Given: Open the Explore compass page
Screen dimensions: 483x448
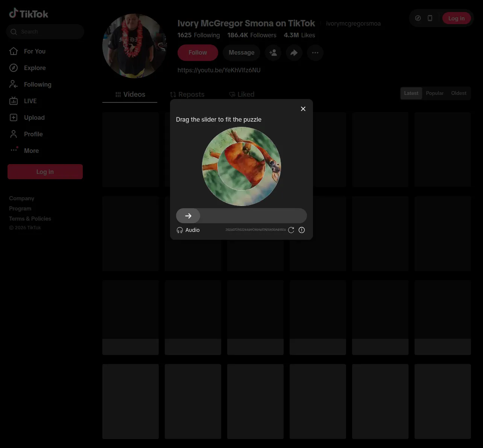Looking at the screenshot, I should pos(27,68).
